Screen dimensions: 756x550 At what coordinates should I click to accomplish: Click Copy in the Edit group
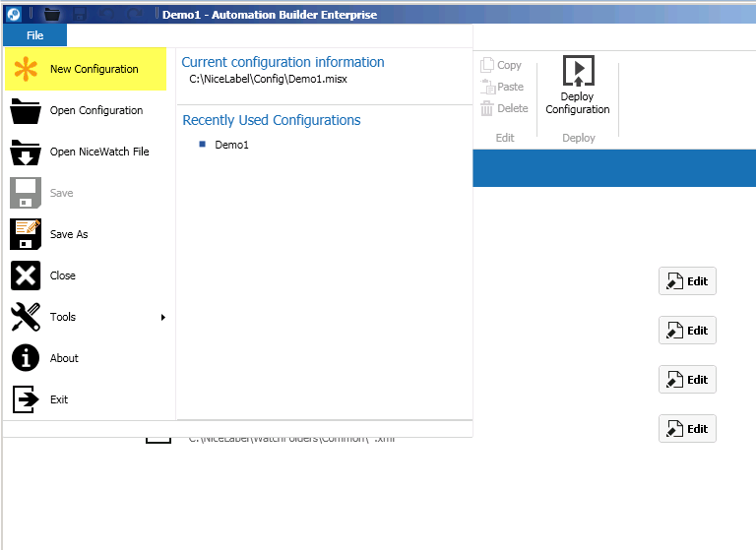[x=501, y=65]
